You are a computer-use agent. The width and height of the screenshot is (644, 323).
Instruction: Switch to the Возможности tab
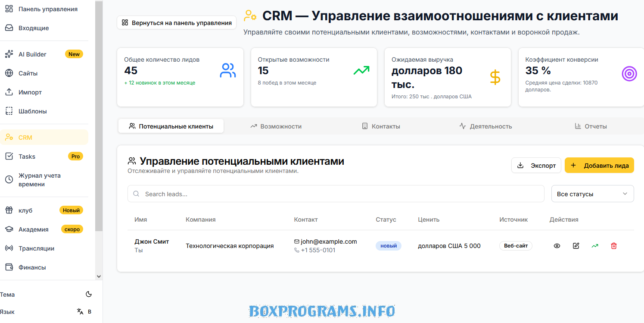(276, 126)
